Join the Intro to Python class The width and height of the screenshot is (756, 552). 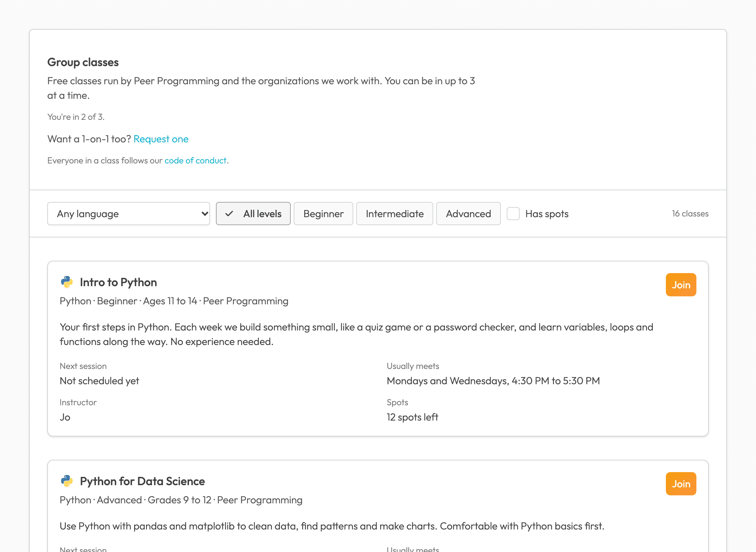[681, 285]
